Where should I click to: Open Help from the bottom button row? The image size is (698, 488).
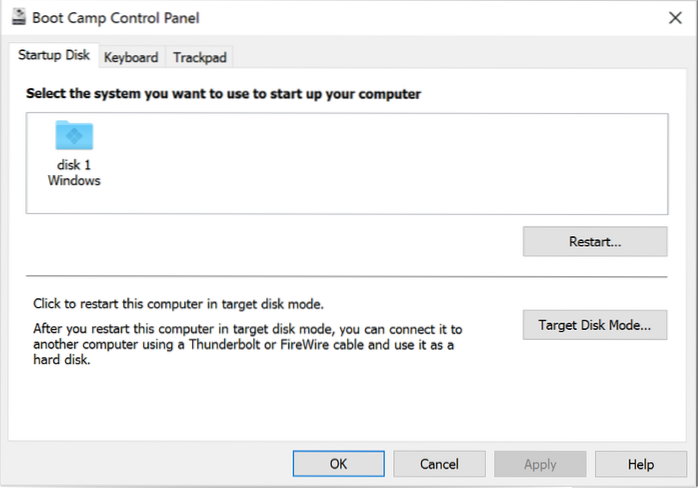pos(640,464)
